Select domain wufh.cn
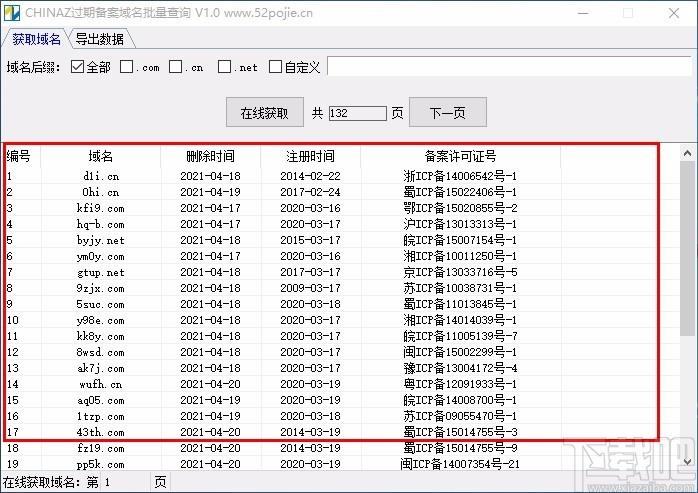Viewport: 698px width, 493px height. [x=101, y=385]
